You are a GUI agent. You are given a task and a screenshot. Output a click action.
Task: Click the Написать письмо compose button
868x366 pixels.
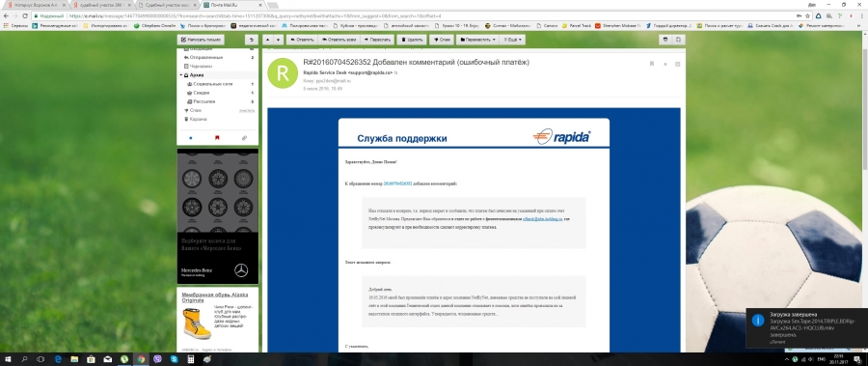[201, 40]
